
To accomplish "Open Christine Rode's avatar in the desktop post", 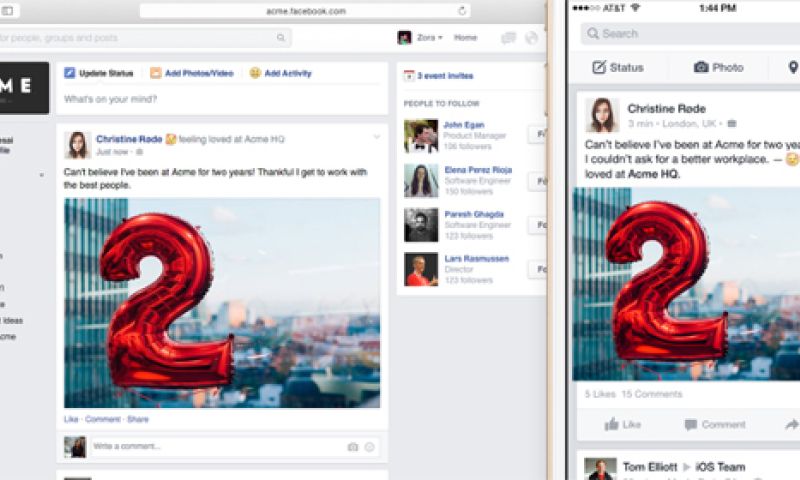I will [x=78, y=145].
